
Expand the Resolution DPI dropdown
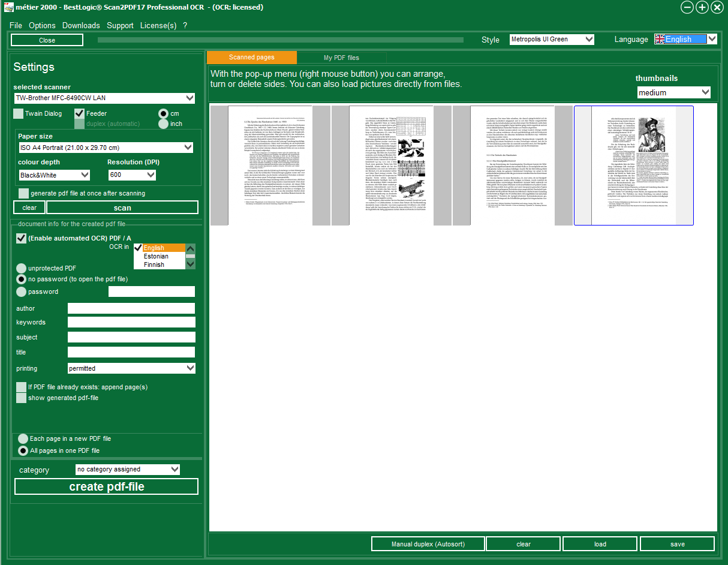pos(151,175)
